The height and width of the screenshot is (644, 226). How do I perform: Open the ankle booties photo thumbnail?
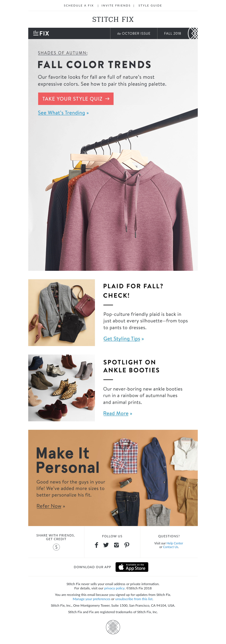(x=62, y=388)
